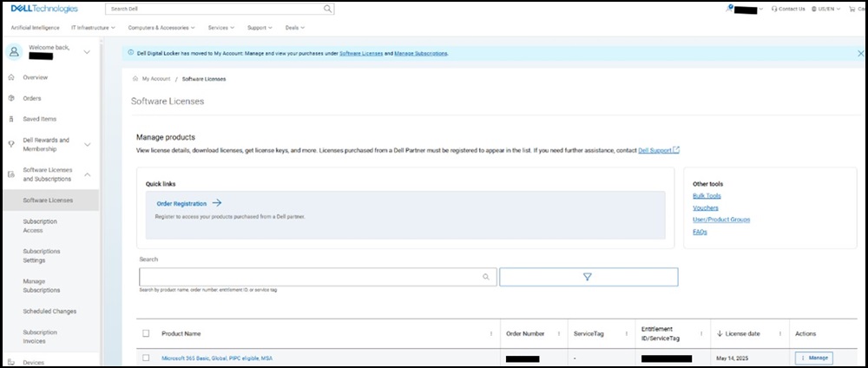Screen dimensions: 868x368
Task: Click magnifier icon inside product search field
Action: (486, 277)
